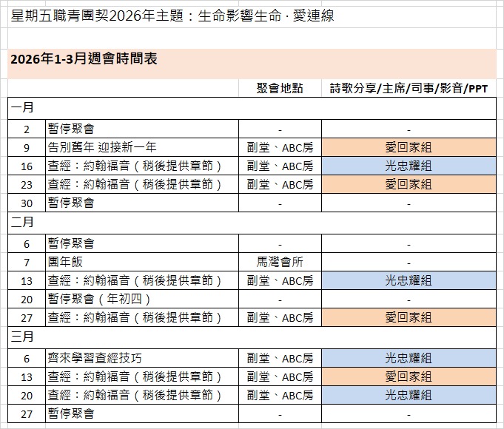Click the date cell containing 7
Image resolution: width=504 pixels, height=429 pixels.
tap(27, 261)
